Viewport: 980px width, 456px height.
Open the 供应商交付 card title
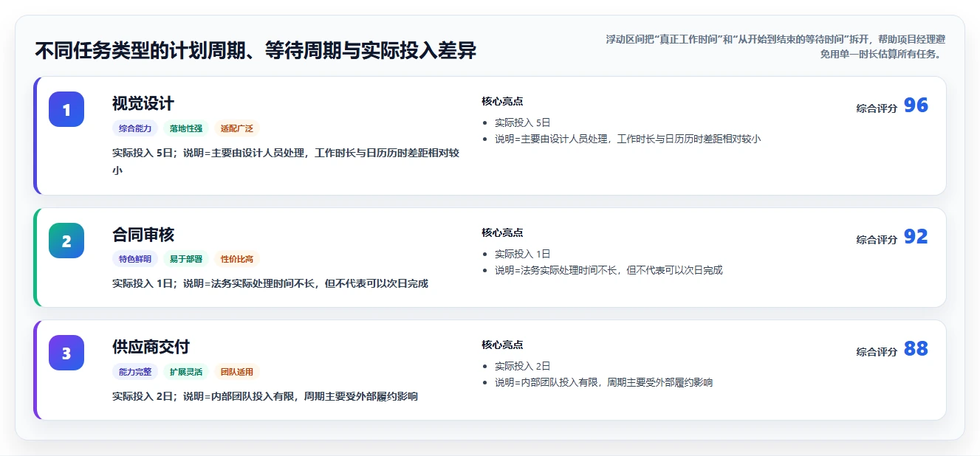pyautogui.click(x=151, y=347)
